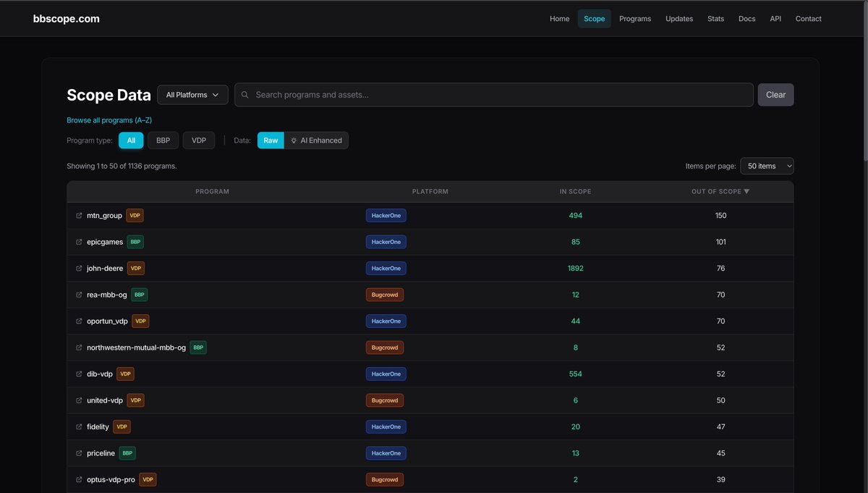
Task: Click VDP badge next to mtn_group
Action: 135,216
